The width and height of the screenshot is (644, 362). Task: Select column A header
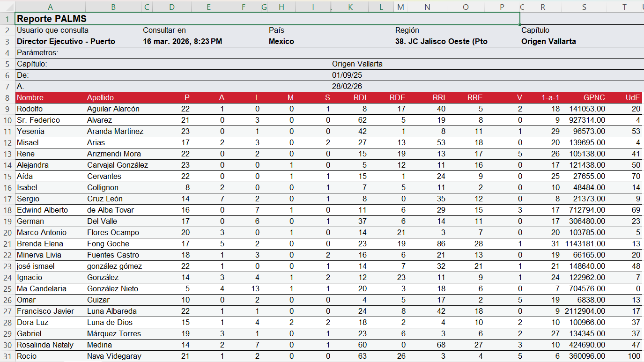click(x=50, y=7)
